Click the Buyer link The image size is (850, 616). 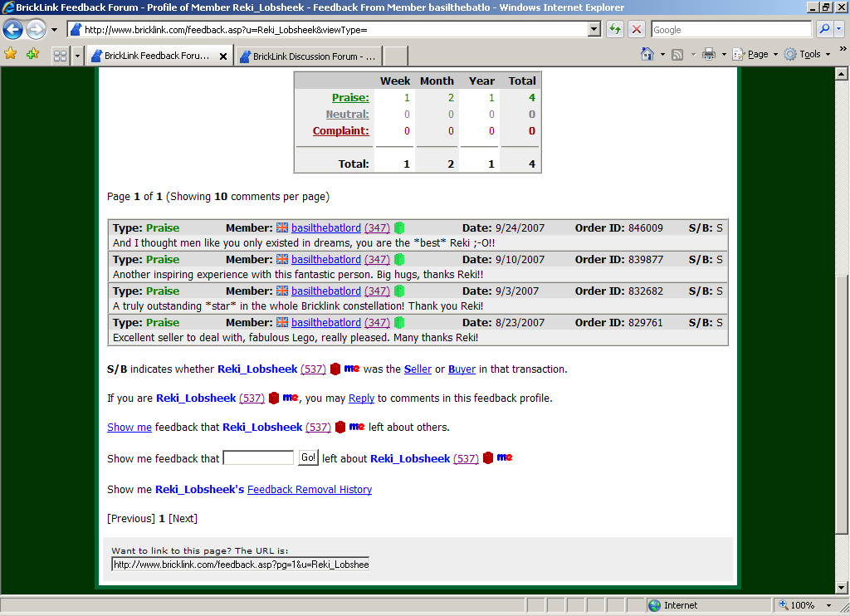[x=462, y=369]
